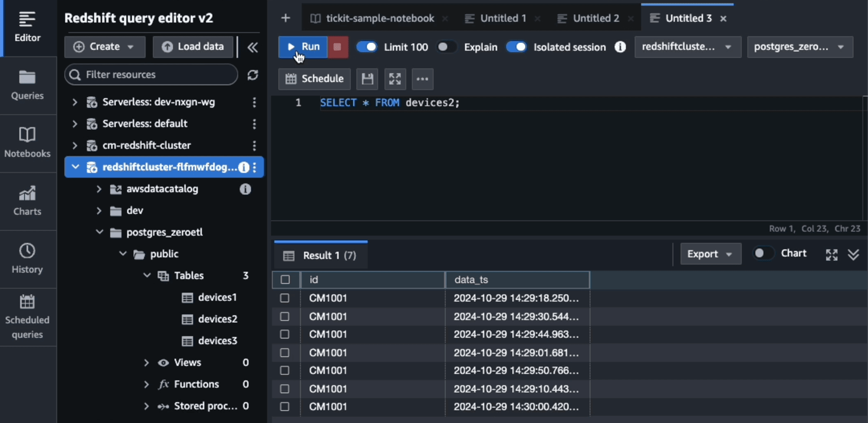Expand the editor to full screen

[x=395, y=79]
